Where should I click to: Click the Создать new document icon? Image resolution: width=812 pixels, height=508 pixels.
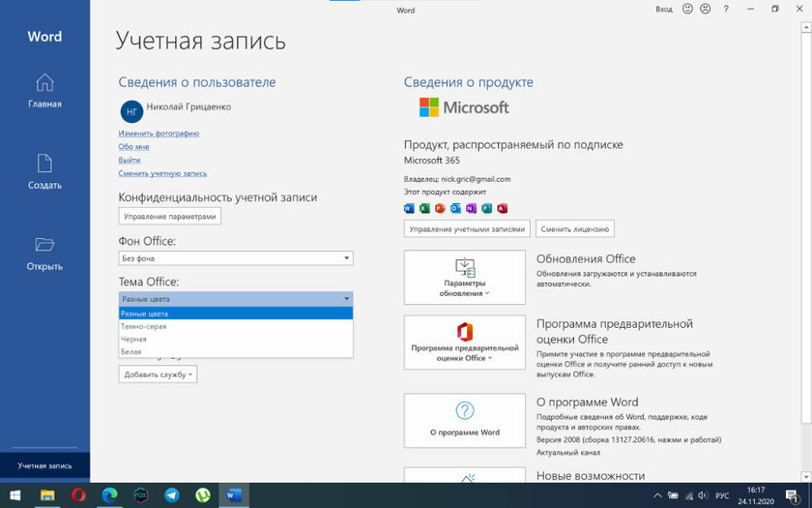[44, 164]
